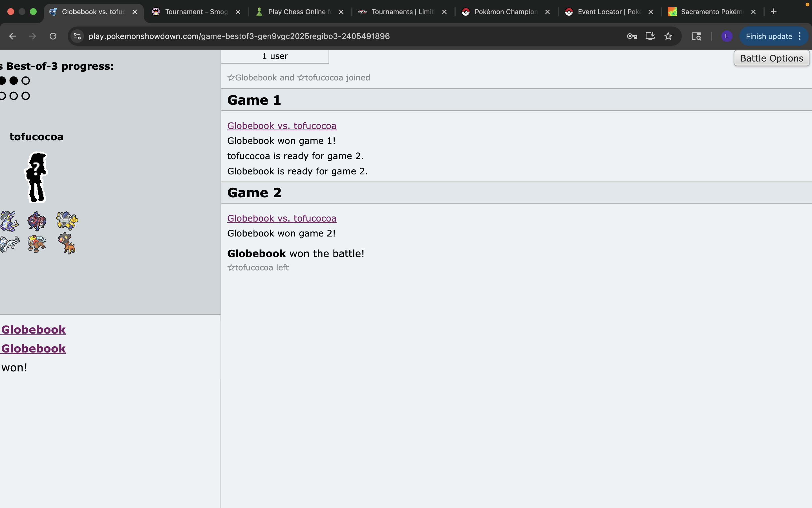This screenshot has width=812, height=508.
Task: Close the Tournament - Smogon tab
Action: 238,12
